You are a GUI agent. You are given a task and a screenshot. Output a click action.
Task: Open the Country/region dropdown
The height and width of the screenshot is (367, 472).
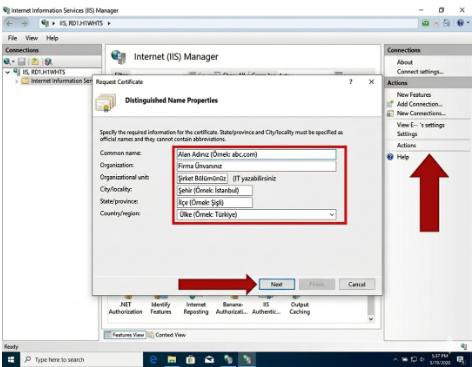332,214
